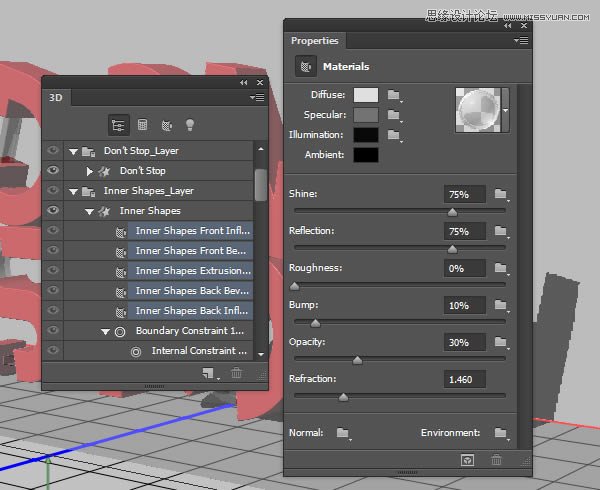Toggle visibility of Inner Shapes Back Bevel material
This screenshot has height=490, width=600.
click(52, 290)
